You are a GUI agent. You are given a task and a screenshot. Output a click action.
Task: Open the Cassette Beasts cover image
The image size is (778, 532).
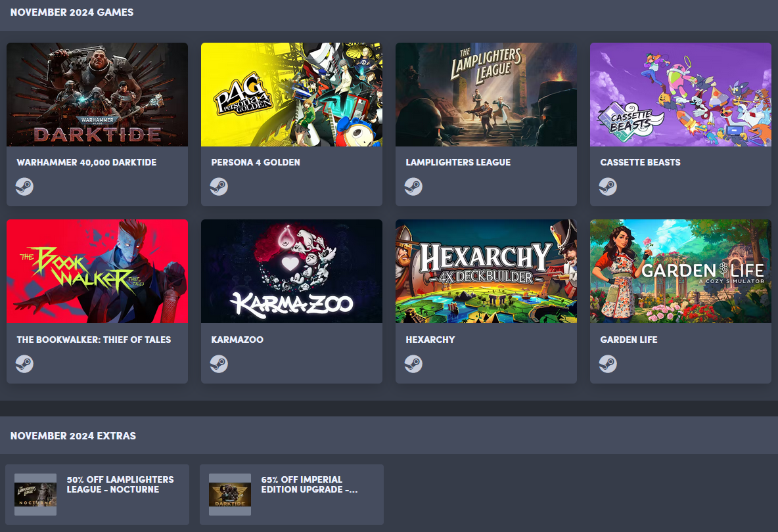pyautogui.click(x=681, y=94)
